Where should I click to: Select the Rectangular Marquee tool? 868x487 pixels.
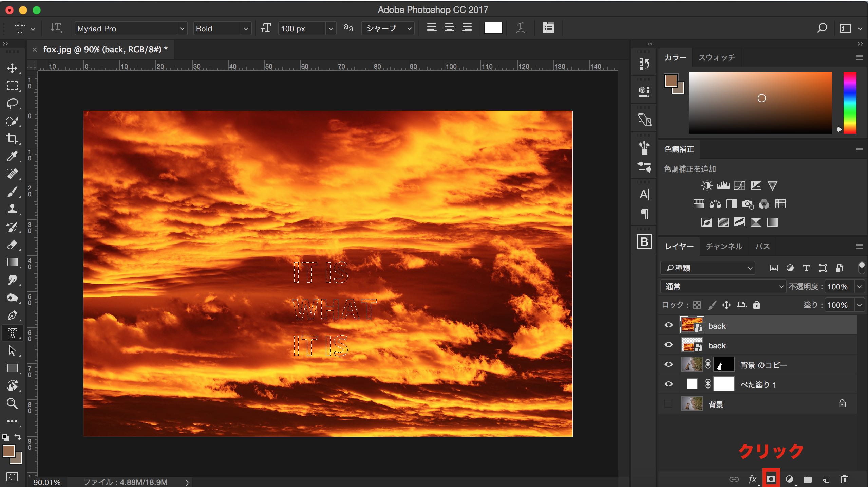12,86
